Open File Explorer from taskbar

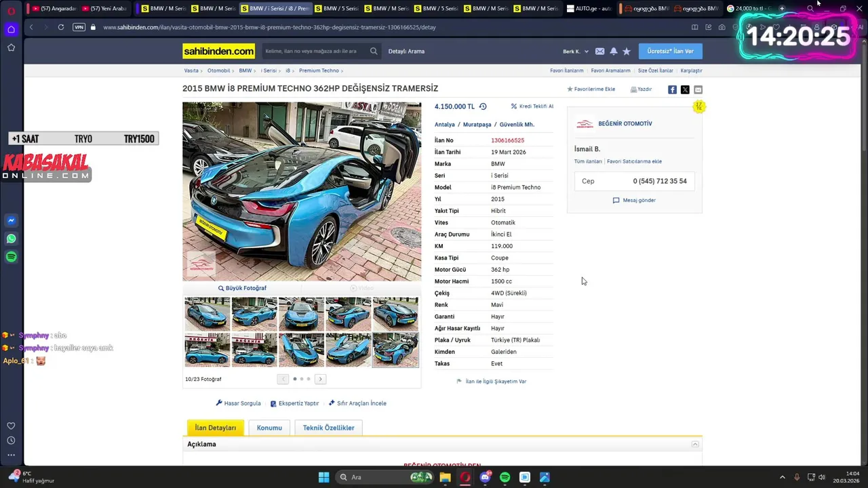click(x=445, y=477)
